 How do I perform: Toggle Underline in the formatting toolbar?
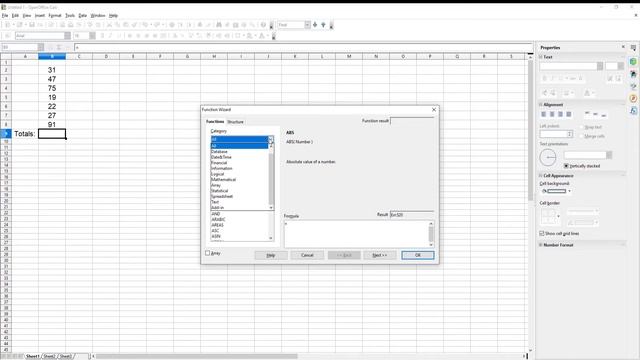[119, 36]
